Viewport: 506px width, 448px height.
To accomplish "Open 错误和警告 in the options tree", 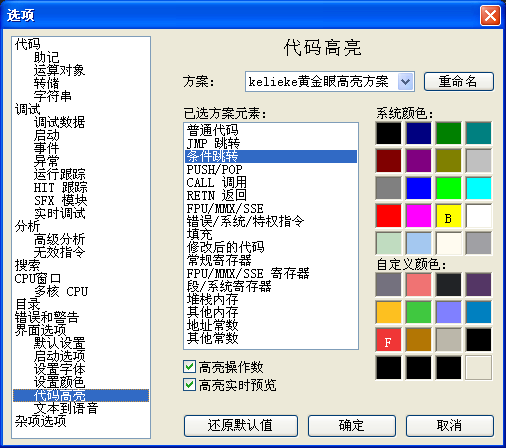I will coord(47,317).
